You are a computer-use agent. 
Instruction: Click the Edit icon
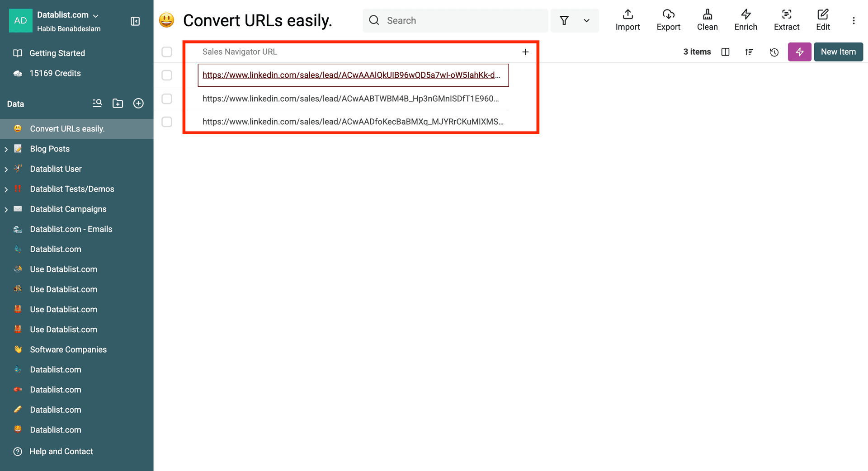pyautogui.click(x=823, y=20)
